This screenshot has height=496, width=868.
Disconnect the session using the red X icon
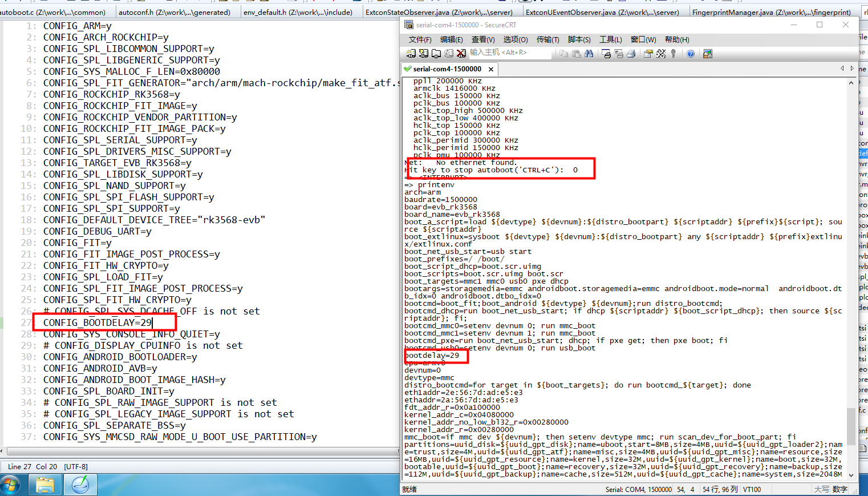click(x=461, y=53)
